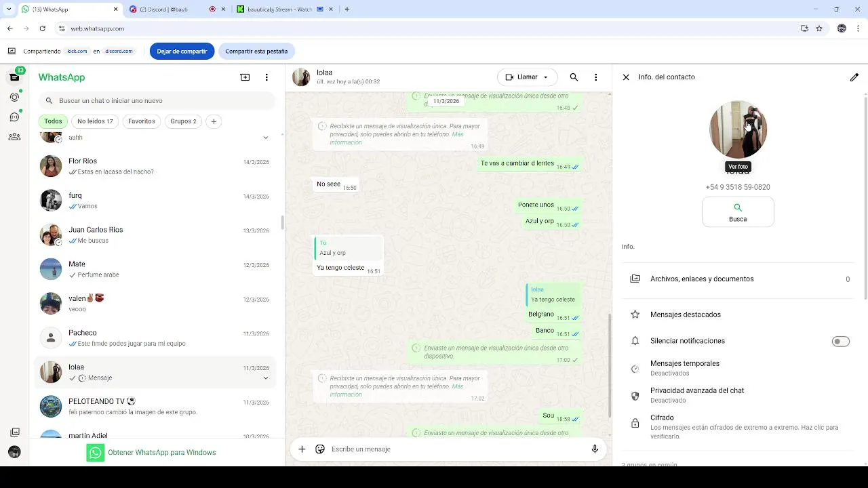The height and width of the screenshot is (488, 868).
Task: Open the Status updates sidebar icon
Action: pos(14,97)
